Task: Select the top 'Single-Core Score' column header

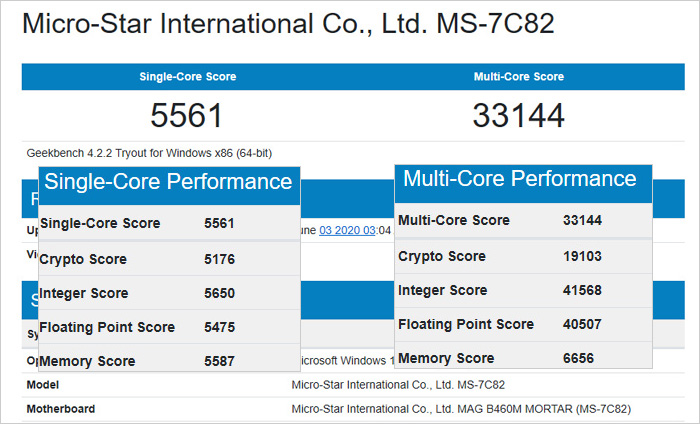Action: point(188,76)
